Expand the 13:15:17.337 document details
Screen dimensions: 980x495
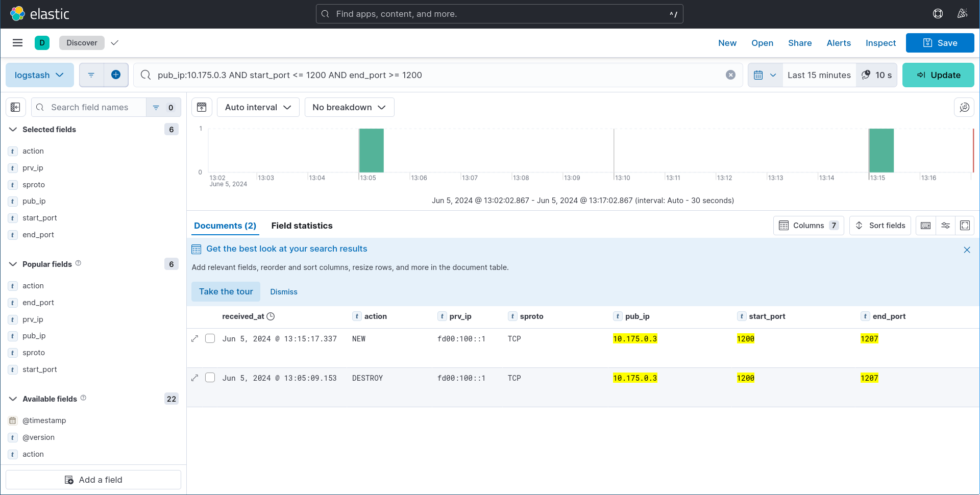[x=194, y=338]
